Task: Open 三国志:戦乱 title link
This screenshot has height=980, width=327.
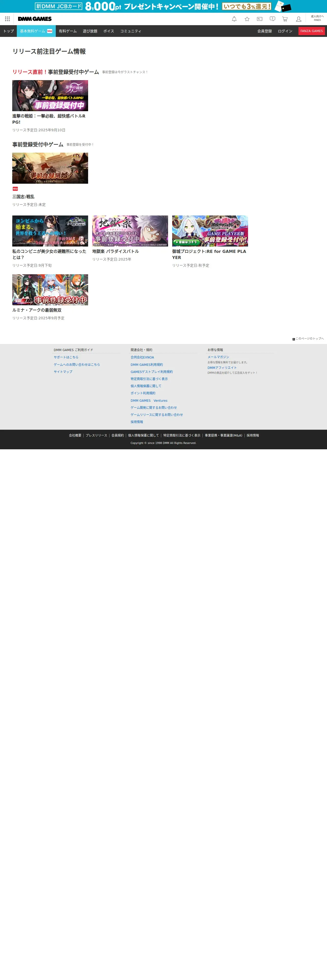Action: (x=23, y=197)
